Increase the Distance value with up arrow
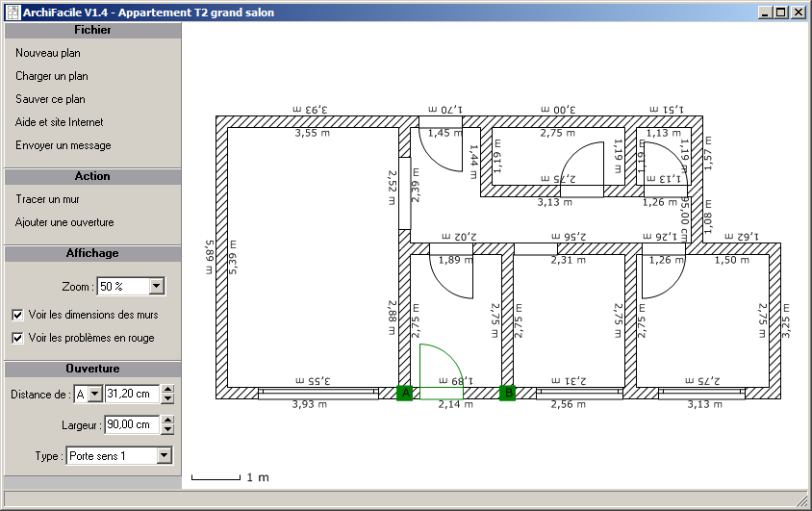Screen dimensions: 812x511 click(167, 390)
